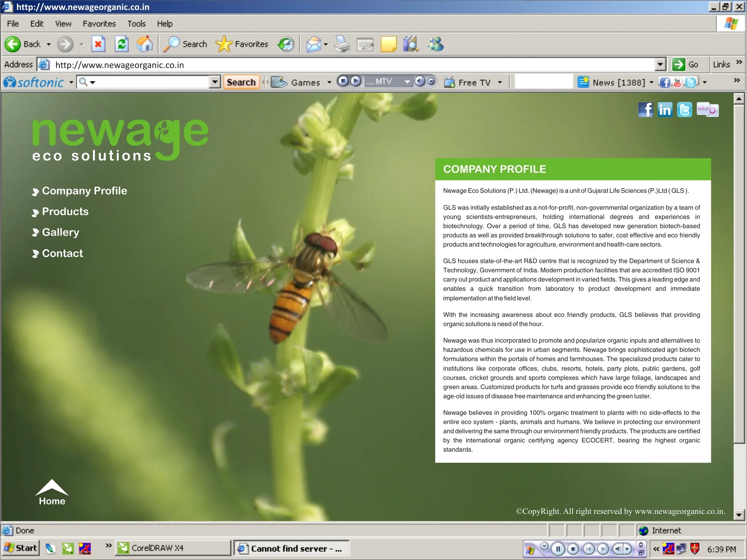Image resolution: width=747 pixels, height=560 pixels.
Task: Click the yellow Discuss note icon
Action: tap(388, 44)
